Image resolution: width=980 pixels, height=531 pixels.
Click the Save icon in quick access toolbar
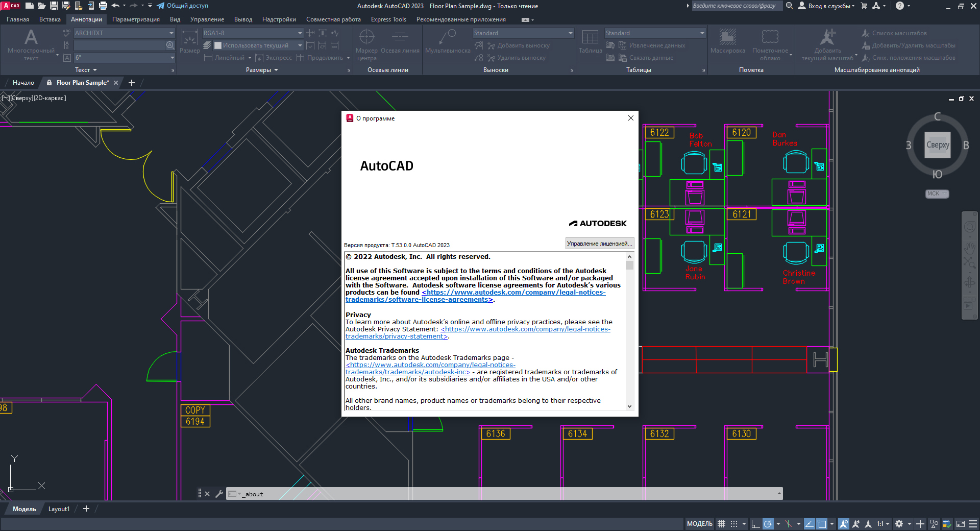click(x=54, y=6)
